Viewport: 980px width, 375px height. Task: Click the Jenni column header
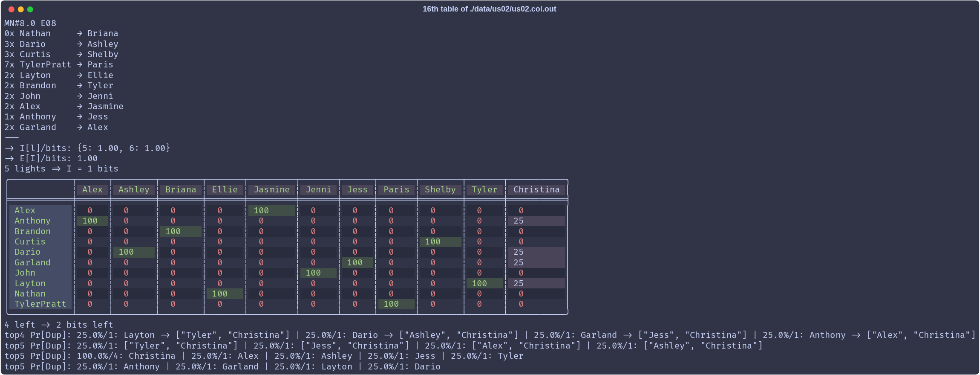coord(318,189)
